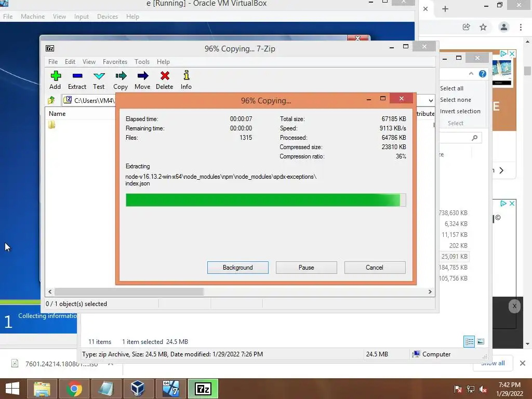This screenshot has width=532, height=399.
Task: Click the 7-Zip horizontal scrollbar thumb
Action: [x=129, y=292]
